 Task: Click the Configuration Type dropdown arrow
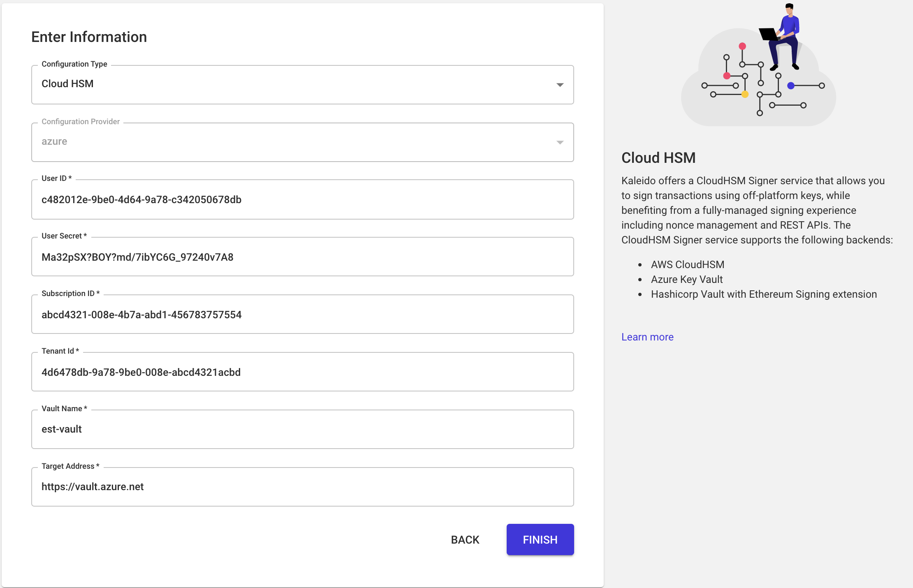[x=560, y=85]
